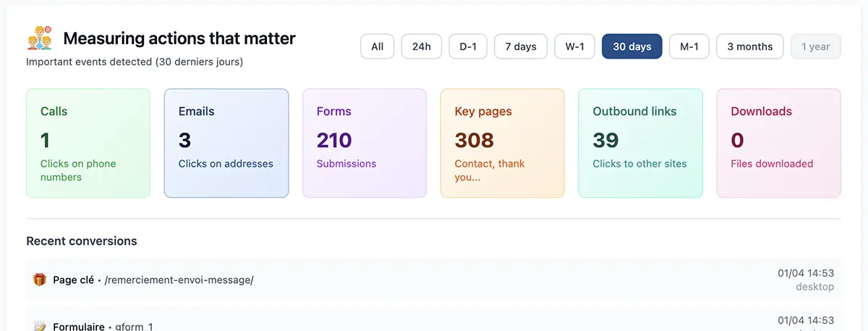Click the 210 form submissions value
The image size is (868, 331).
(334, 140)
